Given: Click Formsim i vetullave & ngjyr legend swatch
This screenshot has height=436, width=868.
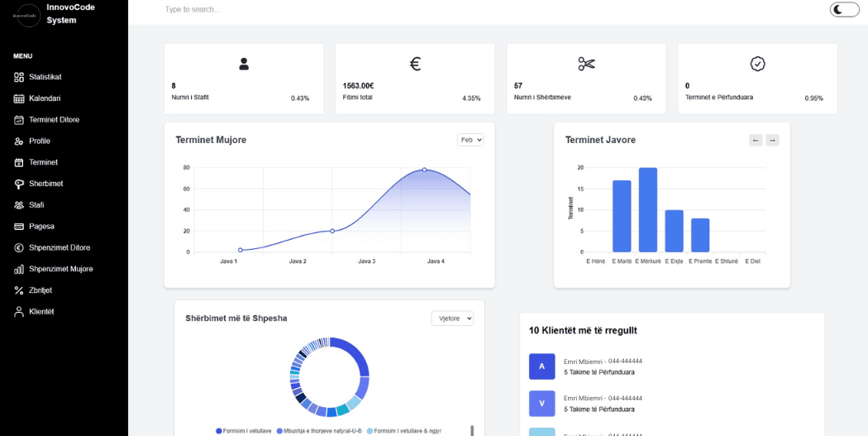Looking at the screenshot, I should (x=370, y=430).
